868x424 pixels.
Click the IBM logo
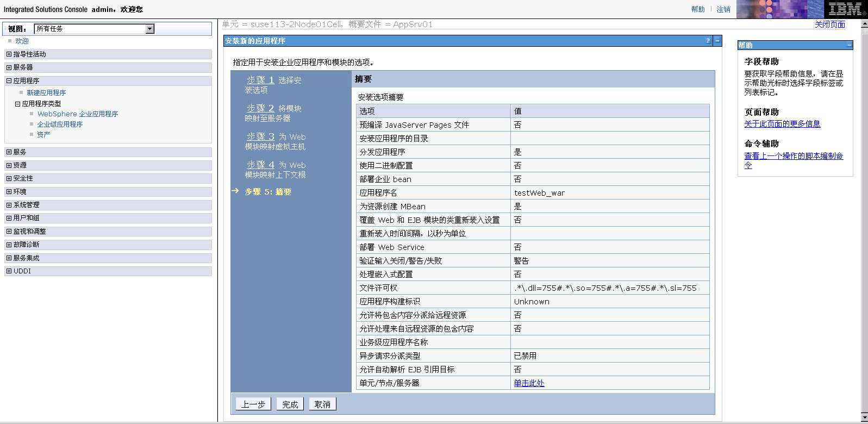point(846,9)
